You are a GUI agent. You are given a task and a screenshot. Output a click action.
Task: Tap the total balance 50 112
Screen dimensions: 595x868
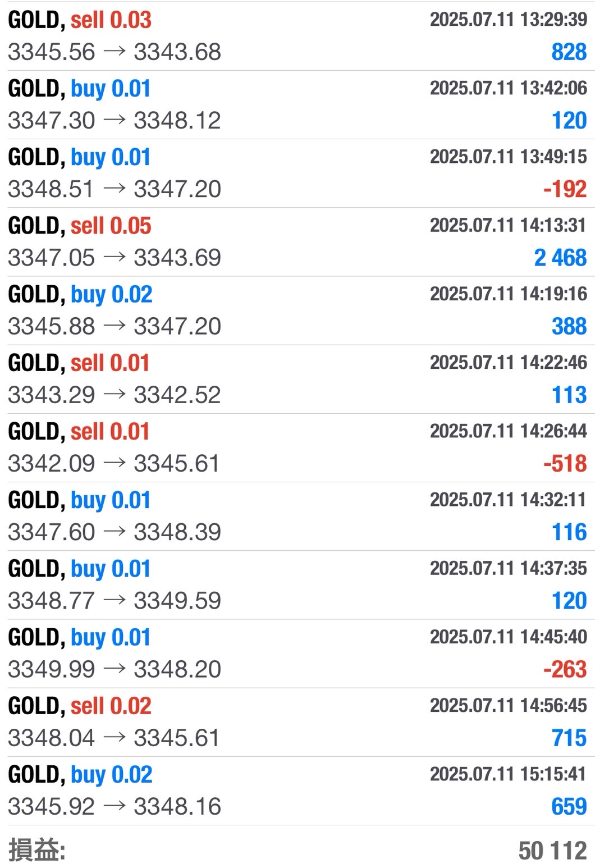coord(553,851)
